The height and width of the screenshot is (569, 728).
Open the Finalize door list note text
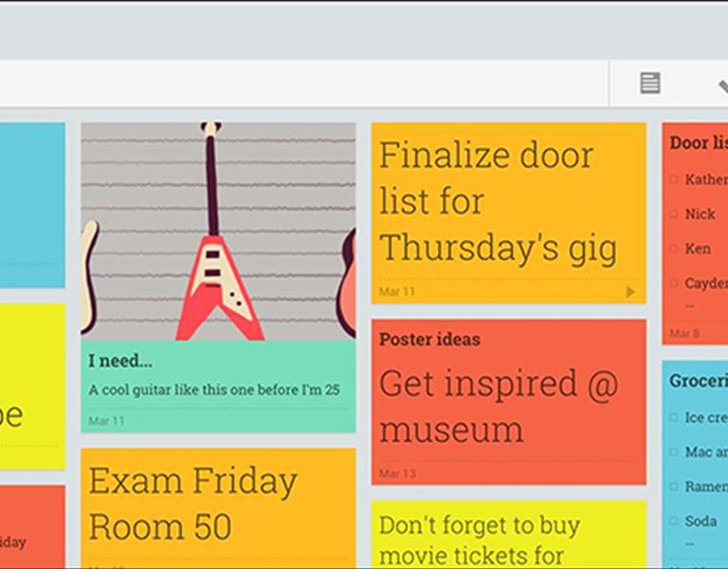click(x=499, y=201)
